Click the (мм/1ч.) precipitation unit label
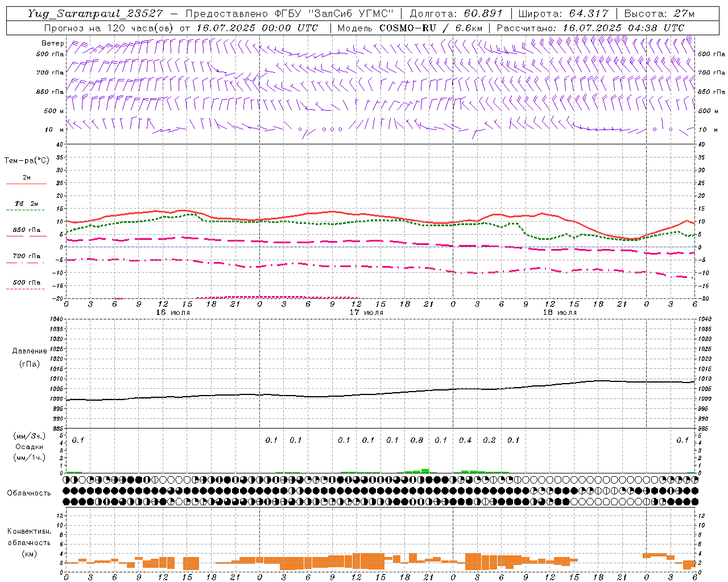The image size is (728, 582). [x=30, y=457]
